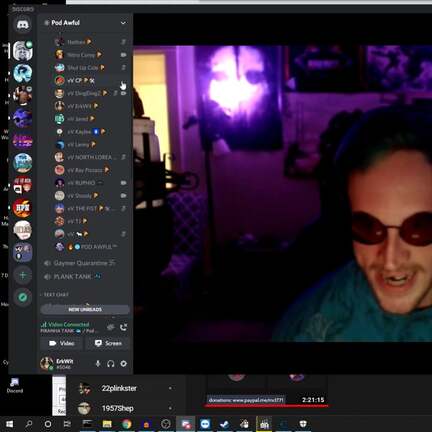This screenshot has height=432, width=432.
Task: Click the 1957Shep avatar thumbnail
Action: 85,408
